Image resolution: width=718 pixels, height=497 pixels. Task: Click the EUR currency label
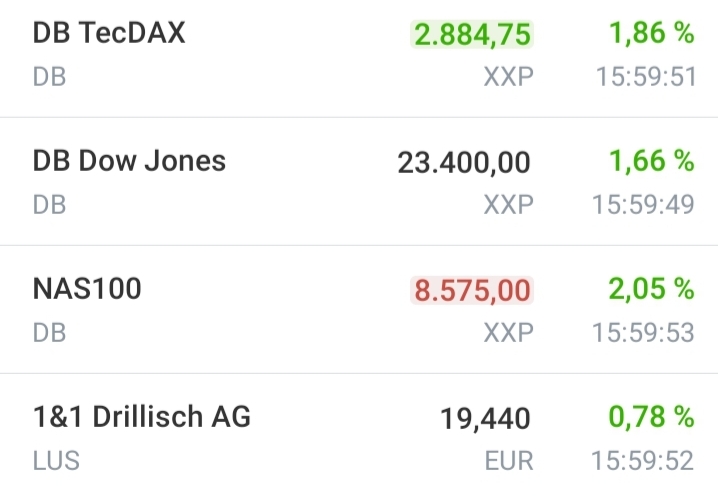[508, 461]
